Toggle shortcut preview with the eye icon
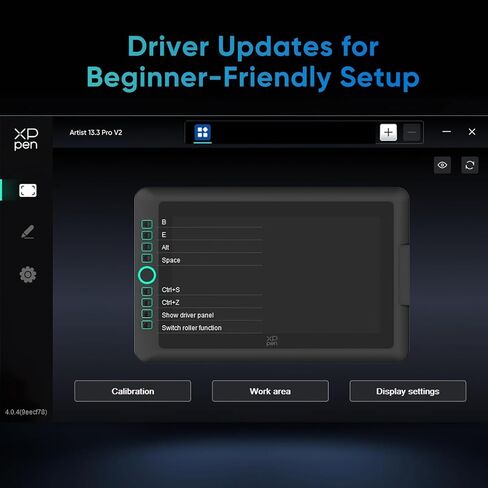The height and width of the screenshot is (488, 488). [442, 165]
